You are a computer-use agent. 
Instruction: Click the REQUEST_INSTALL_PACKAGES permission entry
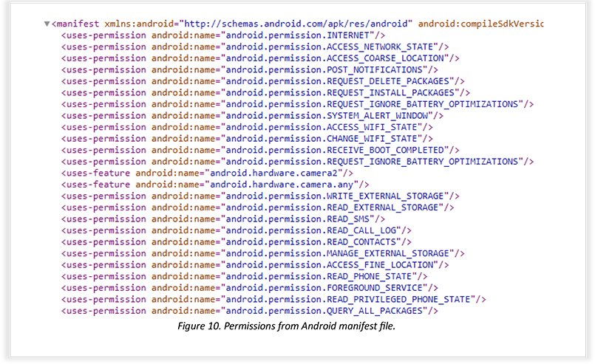coord(265,92)
